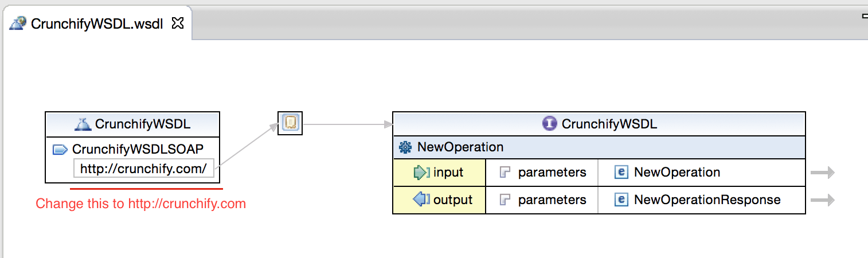The image size is (868, 258).
Task: Open schema via arrow next to NewOperation
Action: 823,173
